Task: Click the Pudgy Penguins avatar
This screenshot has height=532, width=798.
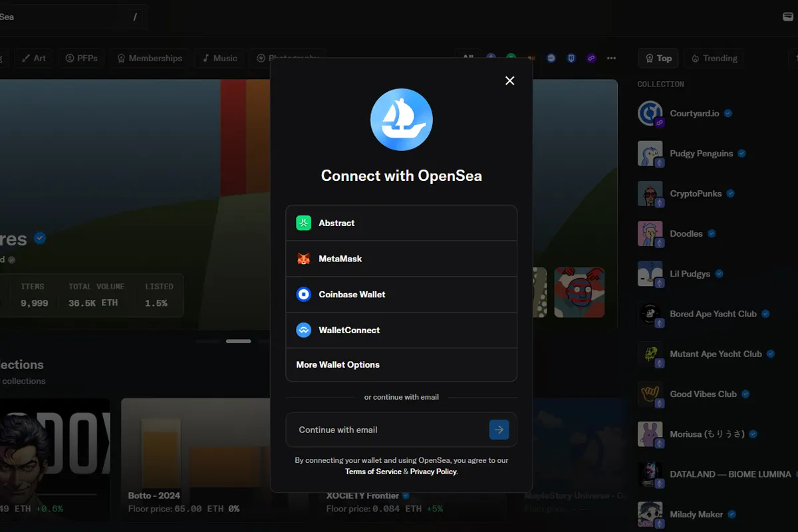Action: (x=650, y=154)
